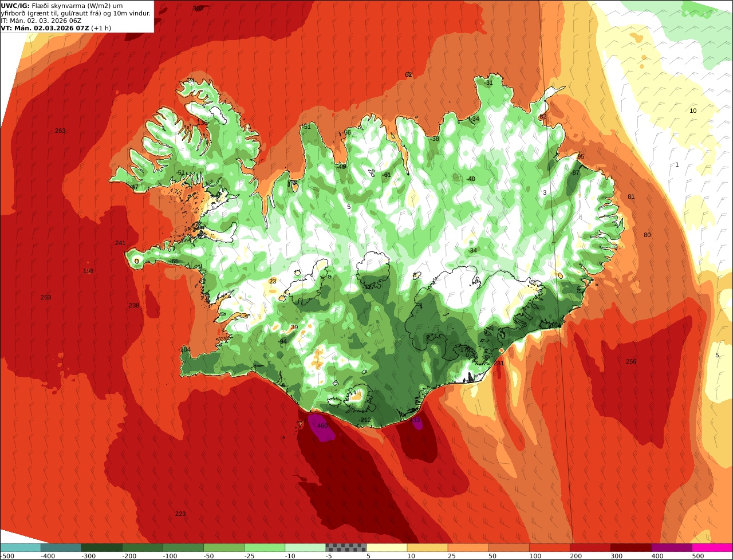The width and height of the screenshot is (733, 560).
Task: Click the dark teal swatch between -400 and -300
Action: 61,547
